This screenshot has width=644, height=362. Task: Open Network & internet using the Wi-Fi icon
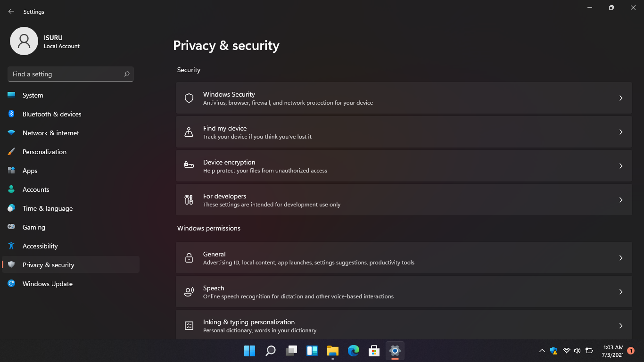11,133
